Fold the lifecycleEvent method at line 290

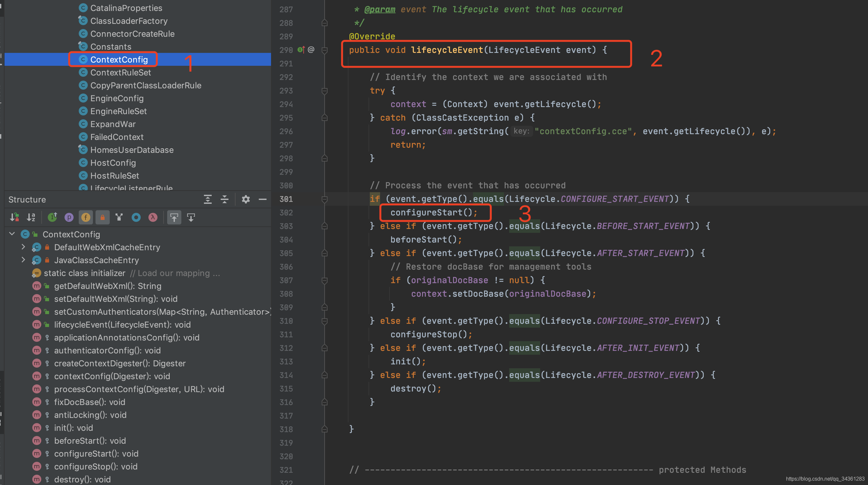[x=325, y=51]
